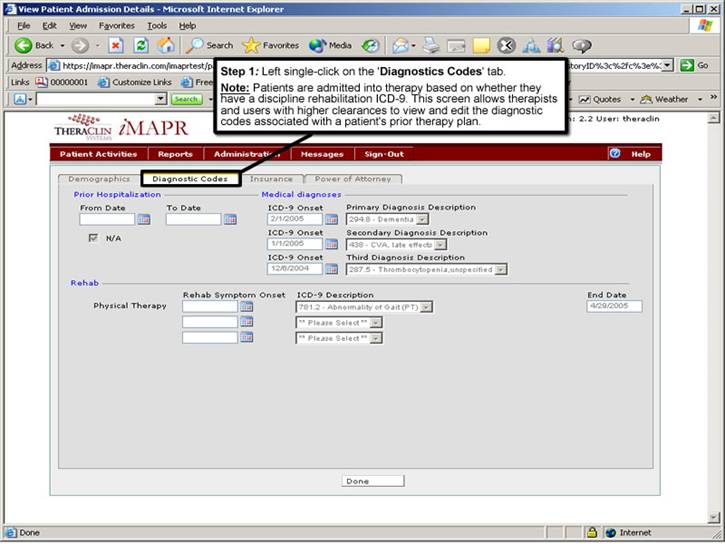The height and width of the screenshot is (544, 725).
Task: Click the Refresh page icon
Action: (141, 45)
